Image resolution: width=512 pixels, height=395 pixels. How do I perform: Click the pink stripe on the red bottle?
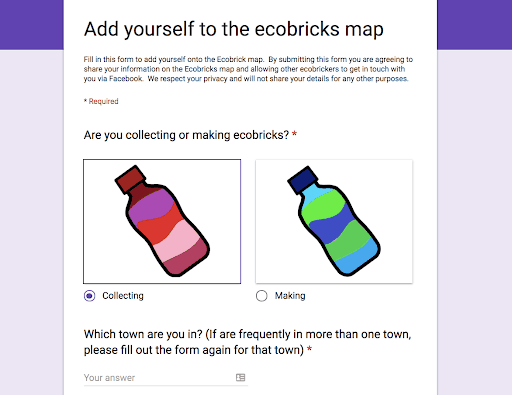point(178,238)
